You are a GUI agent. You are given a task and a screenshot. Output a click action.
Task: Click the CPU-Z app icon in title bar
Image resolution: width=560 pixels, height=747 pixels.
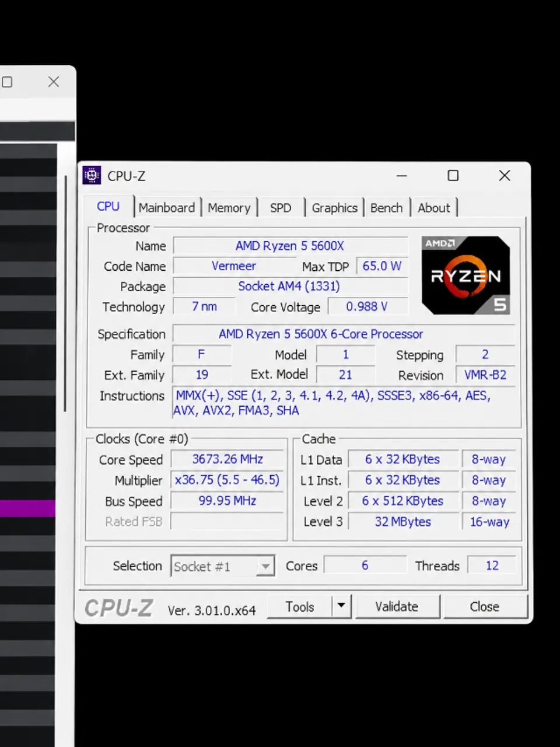(x=92, y=176)
